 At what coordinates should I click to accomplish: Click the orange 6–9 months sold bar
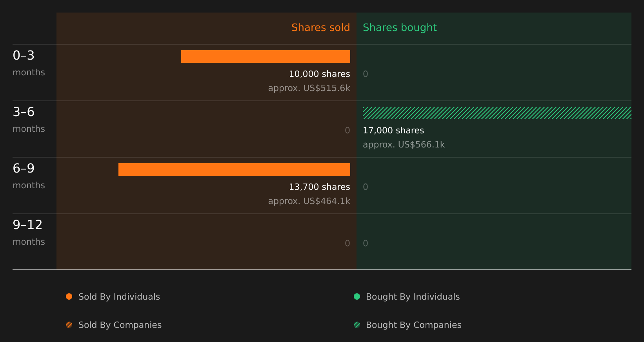tap(234, 169)
